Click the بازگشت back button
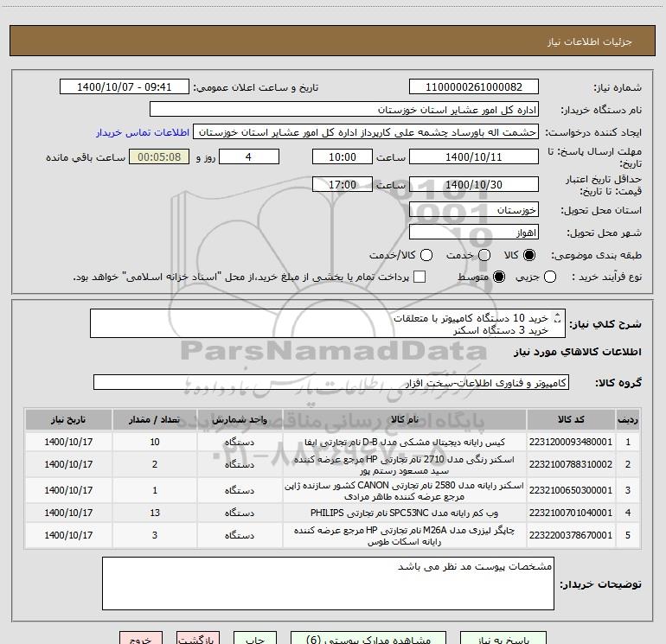Screen dimensions: 666x644 point(198,639)
